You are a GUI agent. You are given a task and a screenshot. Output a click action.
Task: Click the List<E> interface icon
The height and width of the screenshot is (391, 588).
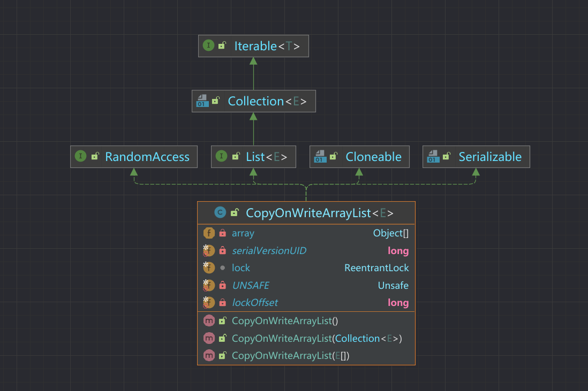[221, 156]
